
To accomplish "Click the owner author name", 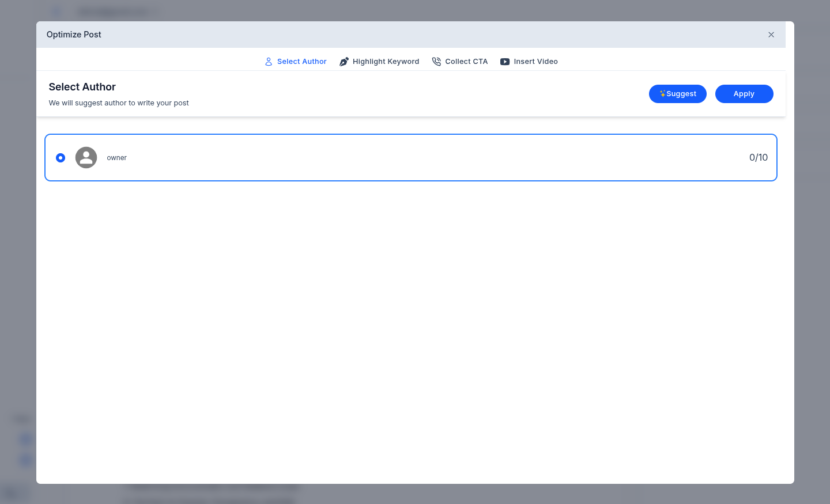I will (116, 158).
